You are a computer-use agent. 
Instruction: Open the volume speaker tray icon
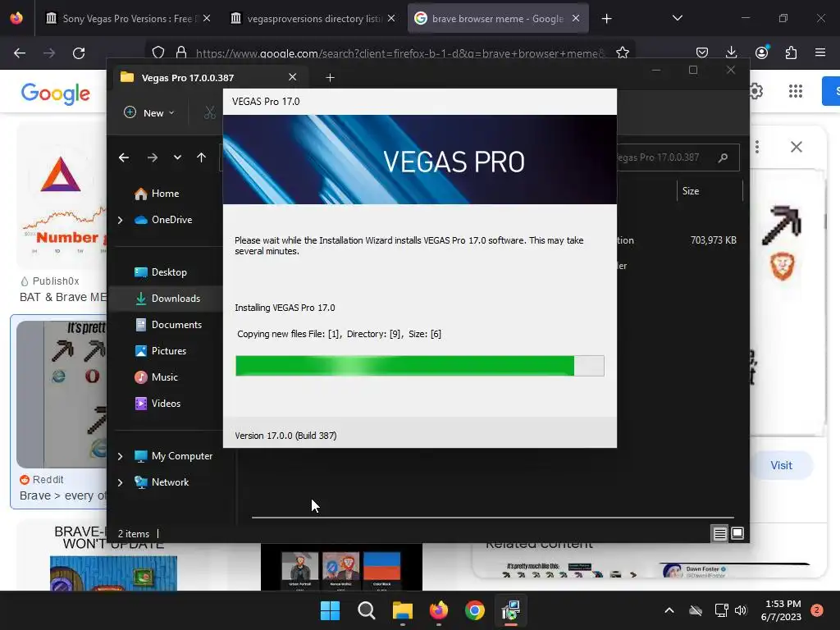[741, 610]
